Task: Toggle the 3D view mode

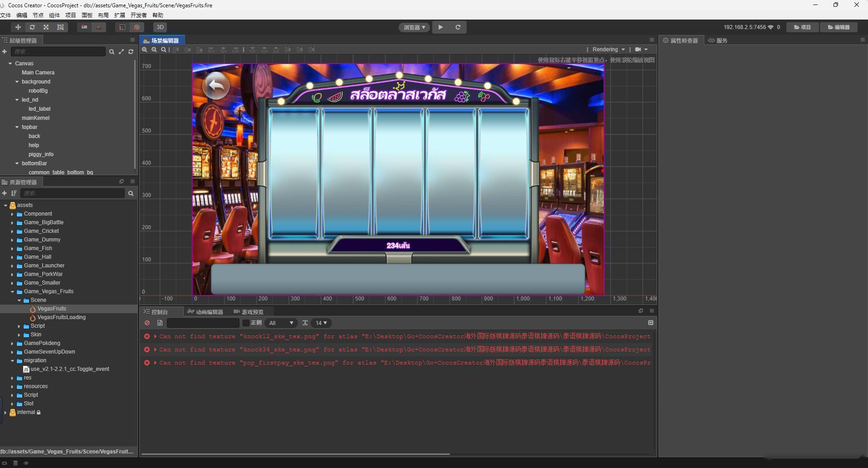Action: pyautogui.click(x=160, y=27)
